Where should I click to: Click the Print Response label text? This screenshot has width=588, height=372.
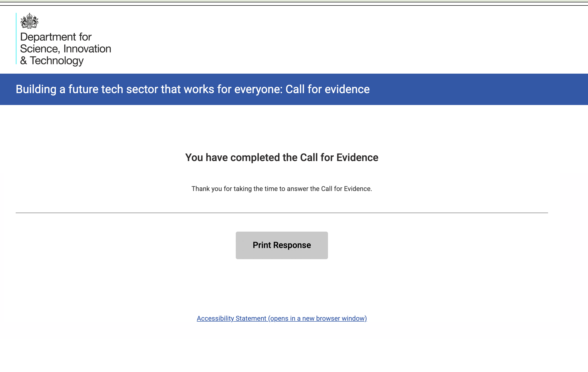click(x=282, y=245)
